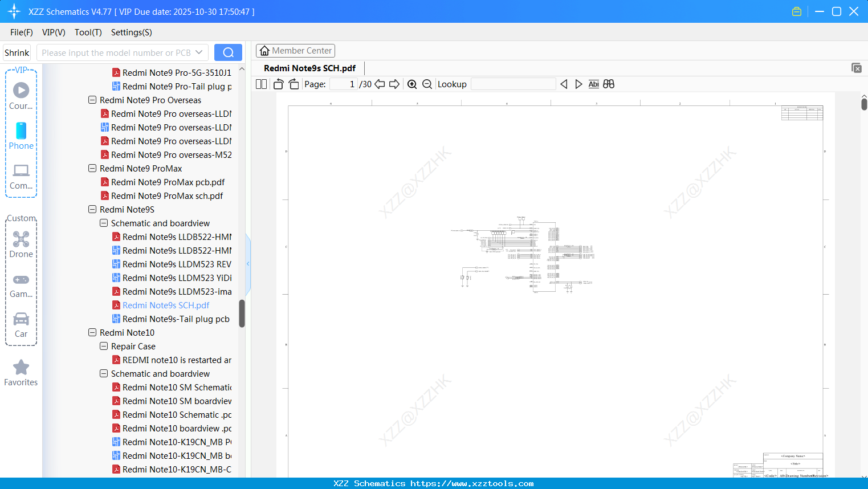Screen dimensions: 868x489
Task: Open the File(F) menu
Action: [x=22, y=32]
